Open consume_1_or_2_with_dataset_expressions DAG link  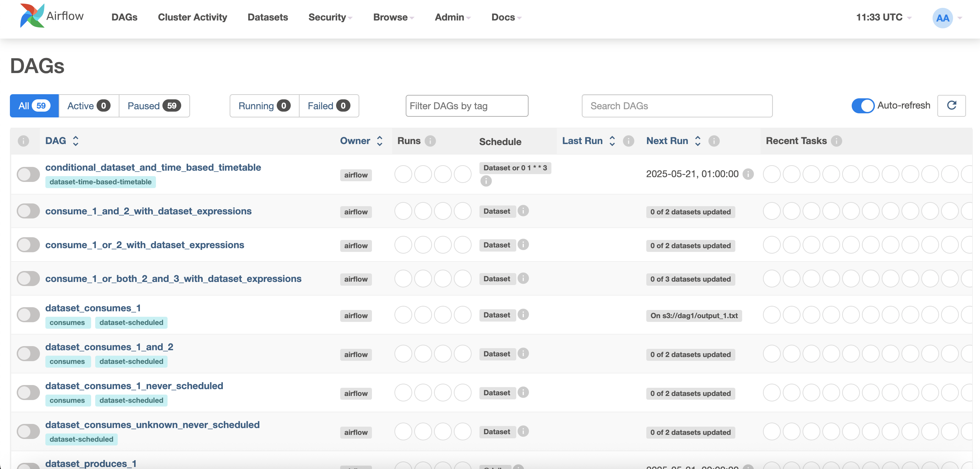click(145, 245)
